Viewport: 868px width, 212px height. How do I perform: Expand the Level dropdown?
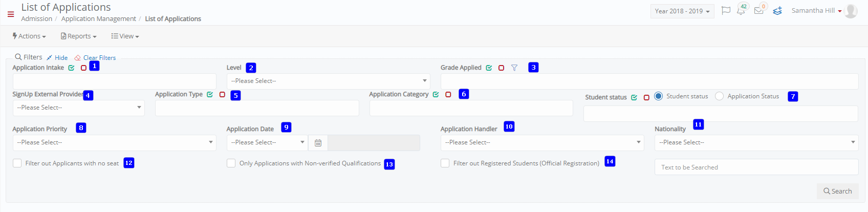coord(328,81)
